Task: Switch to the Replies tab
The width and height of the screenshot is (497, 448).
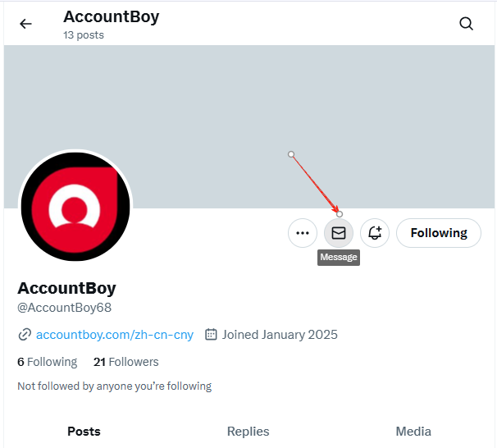Action: pos(248,432)
